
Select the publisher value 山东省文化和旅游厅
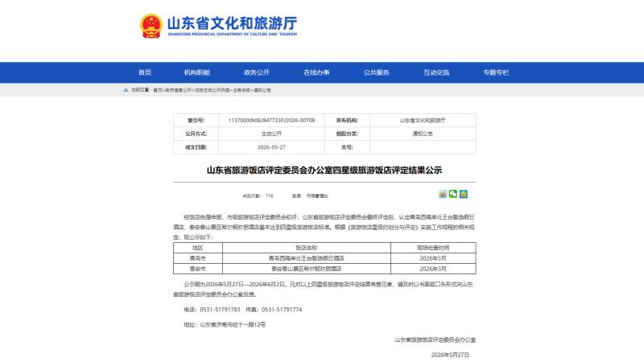[x=423, y=120]
